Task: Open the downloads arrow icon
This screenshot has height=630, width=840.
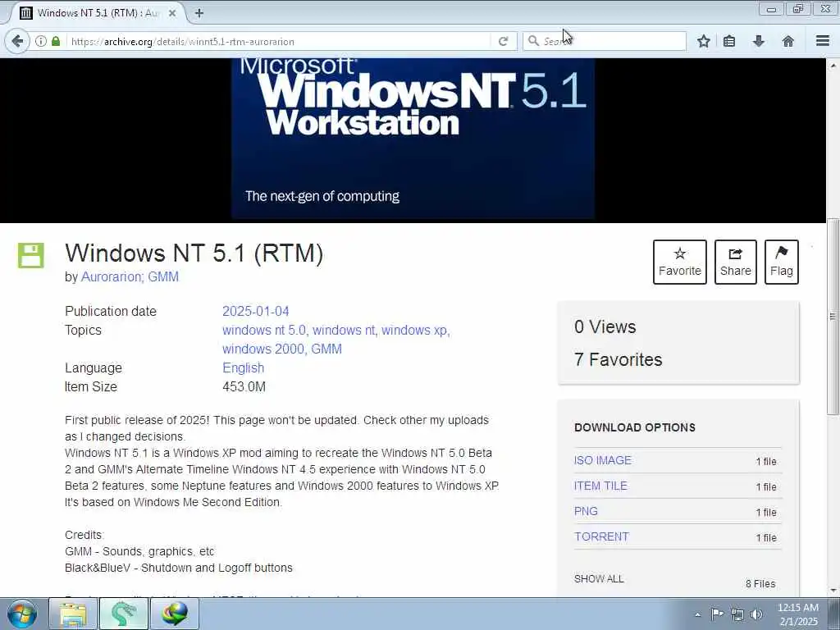Action: (x=759, y=41)
